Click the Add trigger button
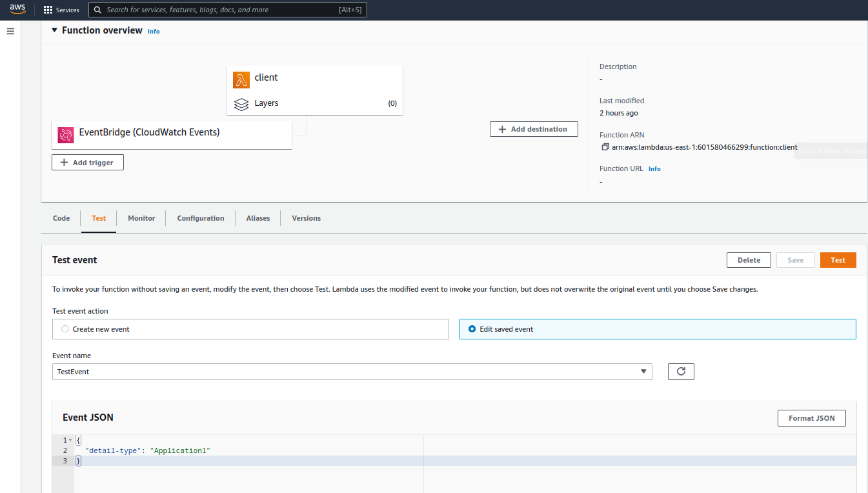Screen dimensions: 868x493 (87, 163)
